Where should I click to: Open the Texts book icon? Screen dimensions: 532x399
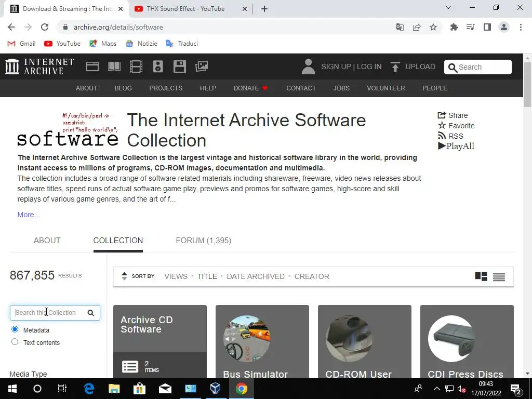(114, 66)
